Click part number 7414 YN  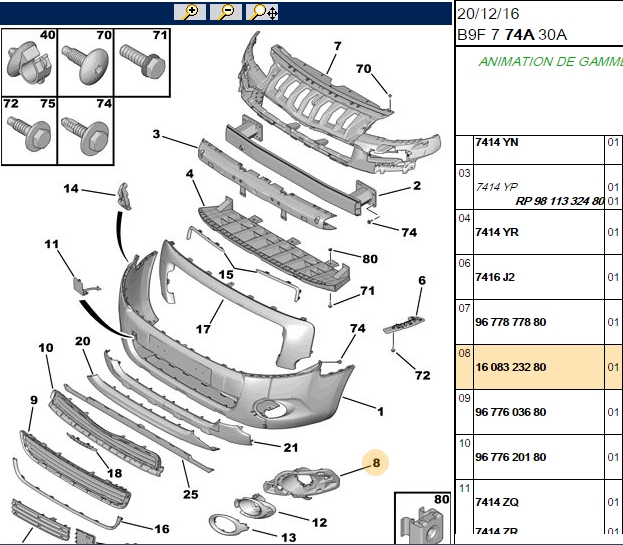point(497,142)
